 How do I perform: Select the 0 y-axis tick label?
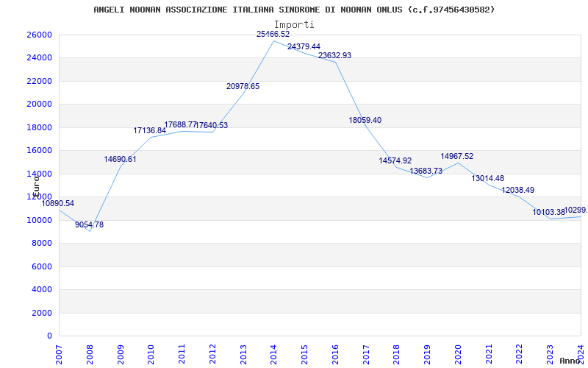(x=49, y=336)
